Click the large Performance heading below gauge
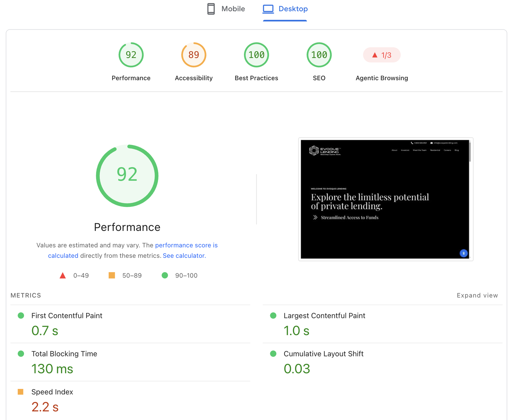This screenshot has height=420, width=513. click(127, 227)
